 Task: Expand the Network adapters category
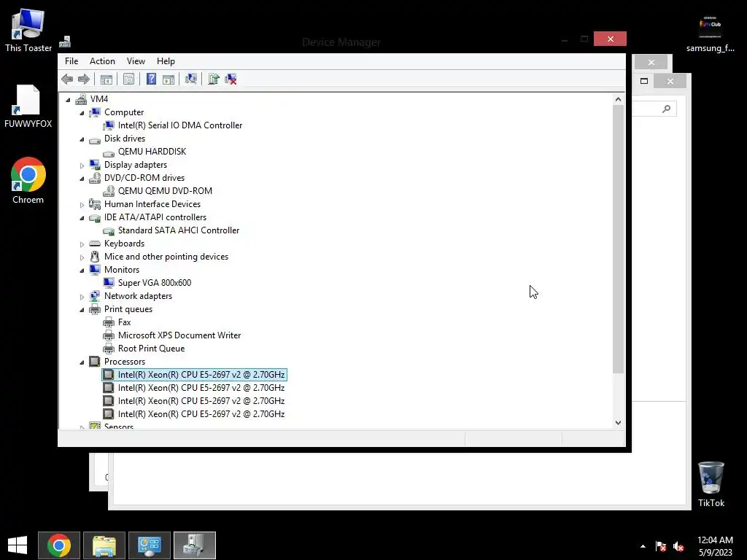pyautogui.click(x=82, y=297)
